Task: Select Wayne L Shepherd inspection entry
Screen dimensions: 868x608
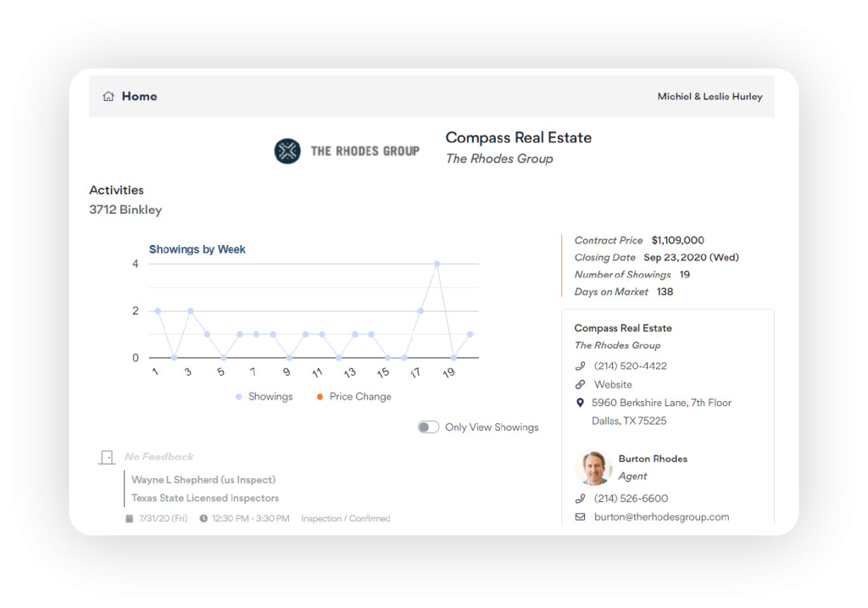Action: pyautogui.click(x=203, y=480)
